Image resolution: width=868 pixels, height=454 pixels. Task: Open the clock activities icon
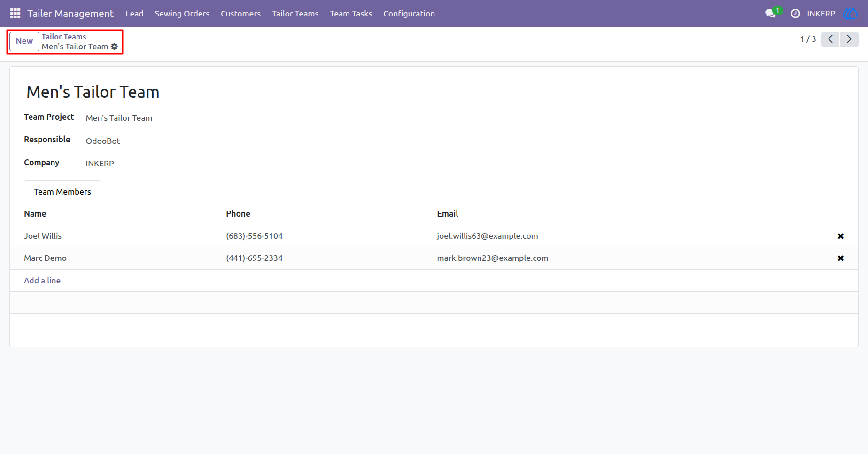click(x=795, y=14)
